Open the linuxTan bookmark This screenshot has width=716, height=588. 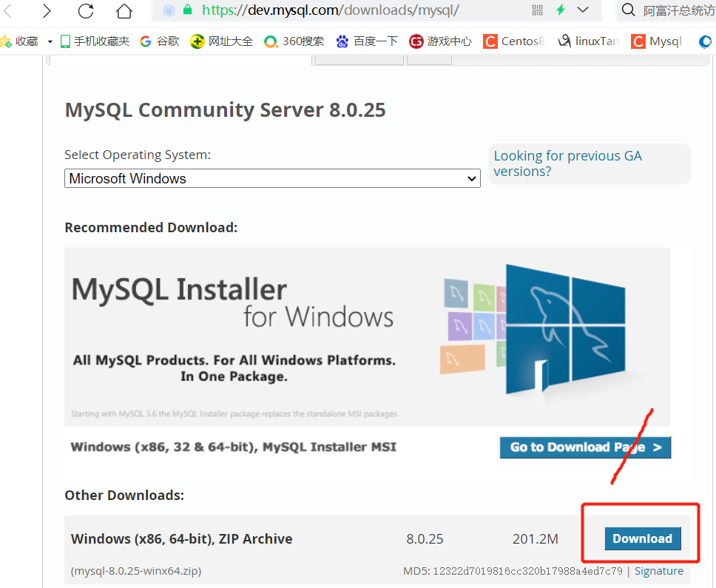click(588, 41)
